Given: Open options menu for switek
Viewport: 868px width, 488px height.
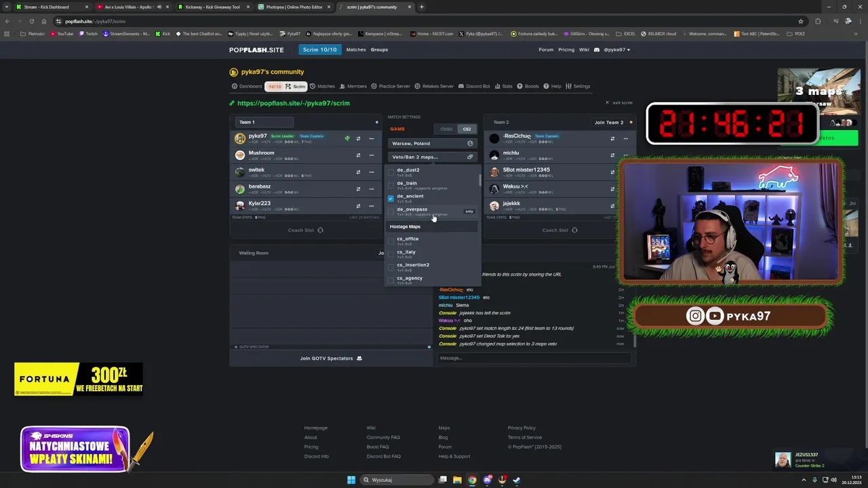Looking at the screenshot, I should 371,172.
